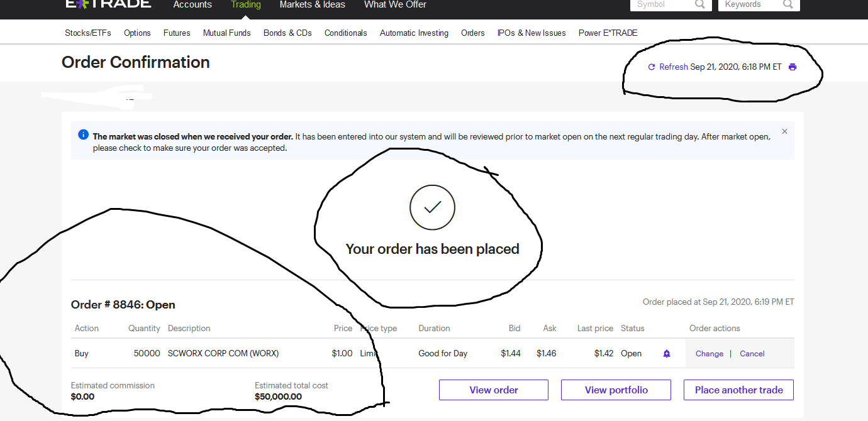Go to the Orders tab
868x421 pixels.
click(x=473, y=33)
